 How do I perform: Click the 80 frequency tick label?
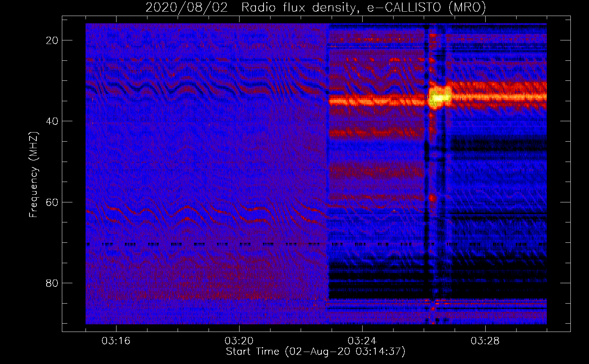(x=52, y=283)
